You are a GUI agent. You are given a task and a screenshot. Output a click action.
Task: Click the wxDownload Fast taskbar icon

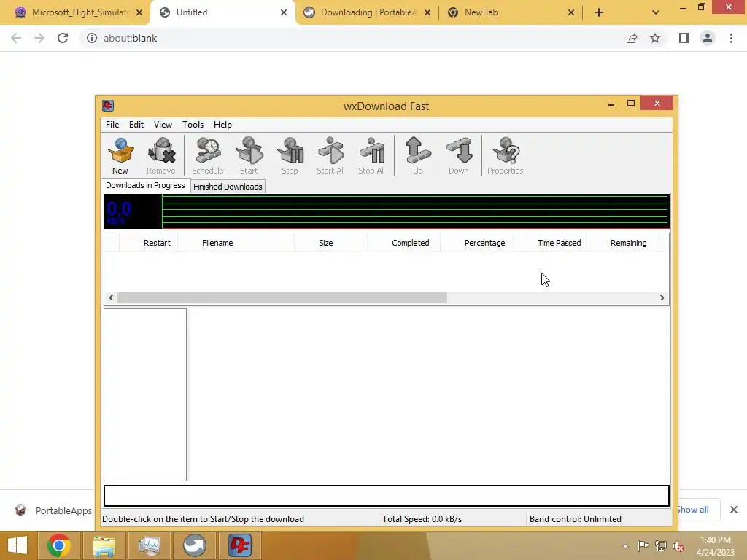tap(239, 545)
